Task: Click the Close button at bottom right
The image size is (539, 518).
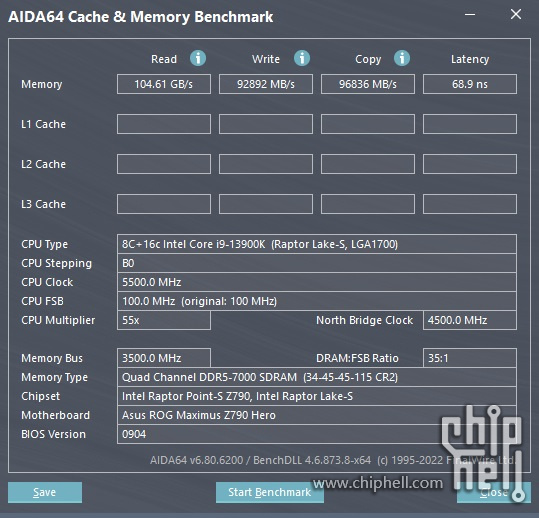Action: click(494, 492)
